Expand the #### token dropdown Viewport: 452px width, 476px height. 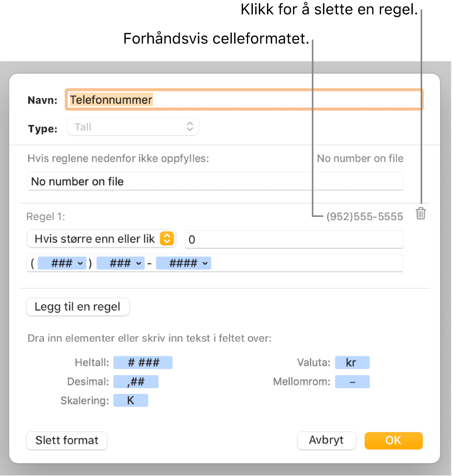click(183, 263)
